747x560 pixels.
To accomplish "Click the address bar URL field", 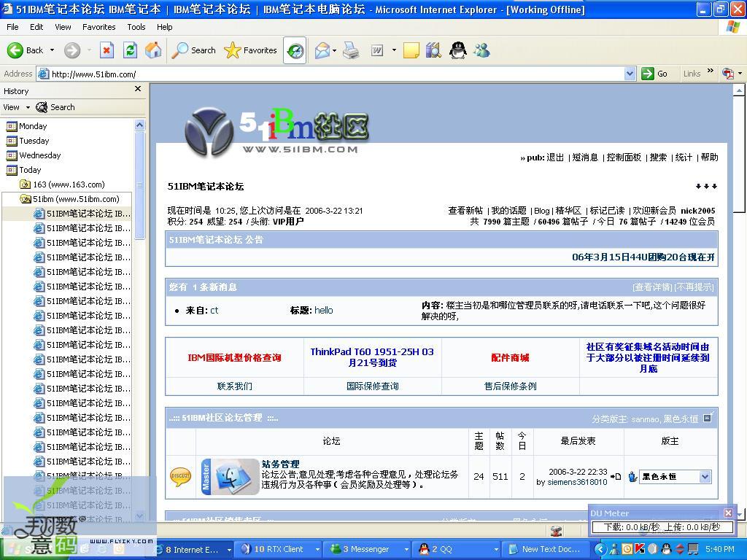I will tap(331, 74).
